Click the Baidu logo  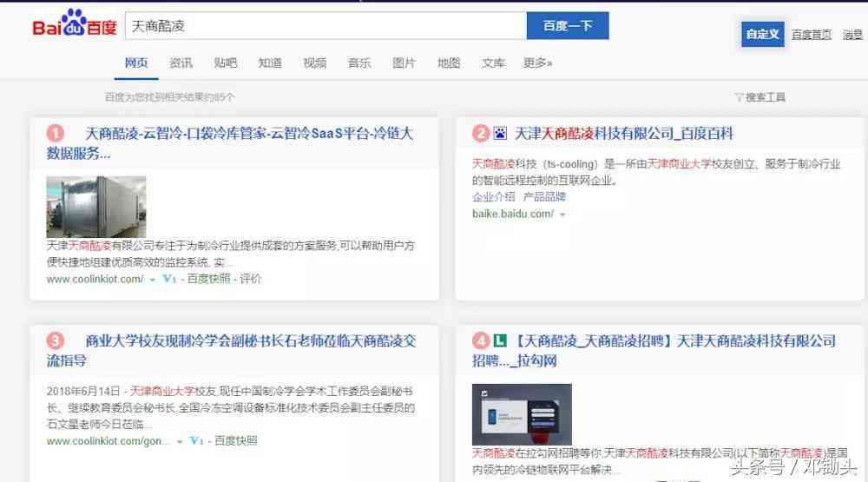[75, 23]
